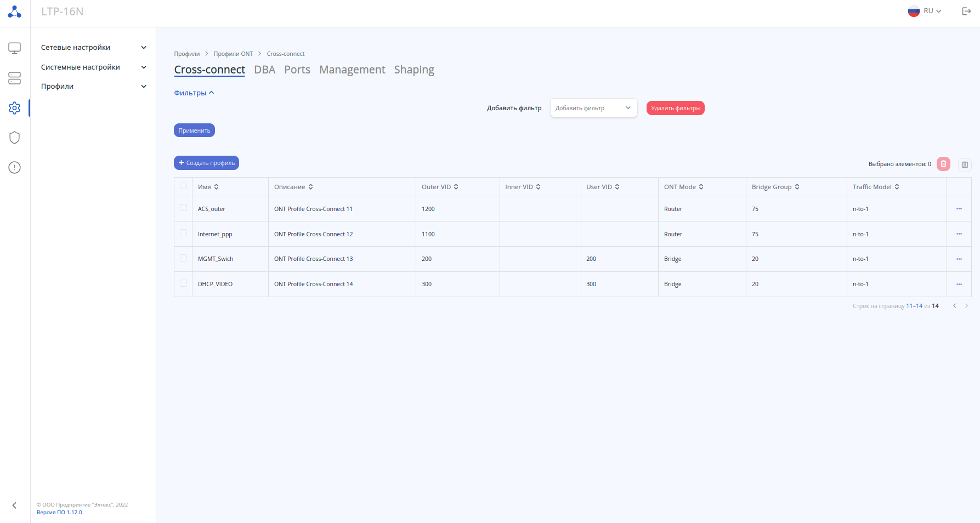
Task: Open the RU language selector
Action: pyautogui.click(x=925, y=11)
